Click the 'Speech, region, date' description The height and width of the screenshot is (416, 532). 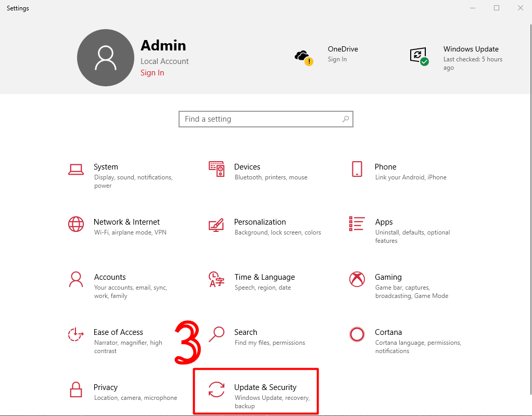point(262,288)
